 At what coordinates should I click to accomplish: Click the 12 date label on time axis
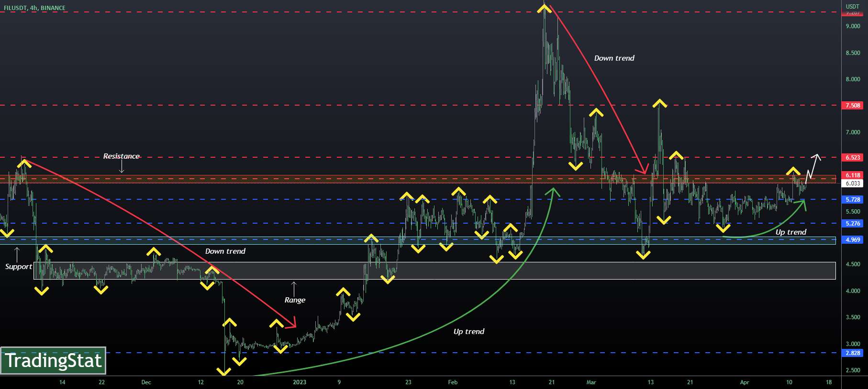pos(200,382)
